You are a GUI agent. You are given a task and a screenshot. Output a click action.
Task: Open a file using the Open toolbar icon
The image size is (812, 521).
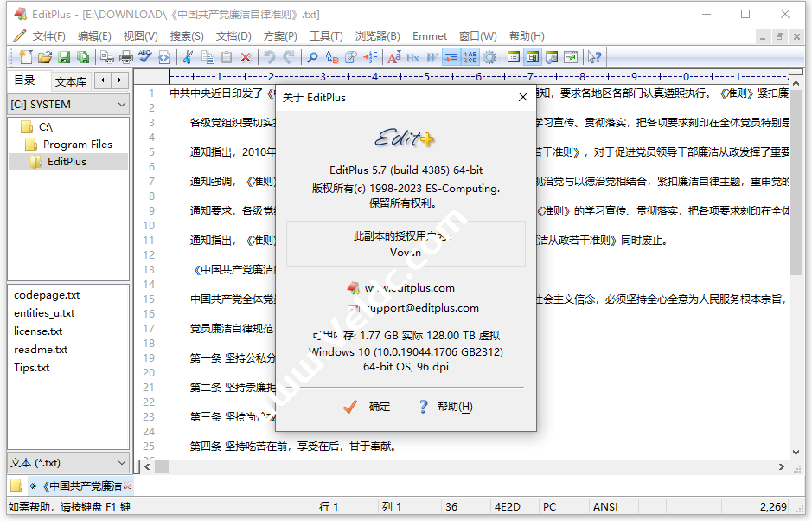pyautogui.click(x=46, y=57)
